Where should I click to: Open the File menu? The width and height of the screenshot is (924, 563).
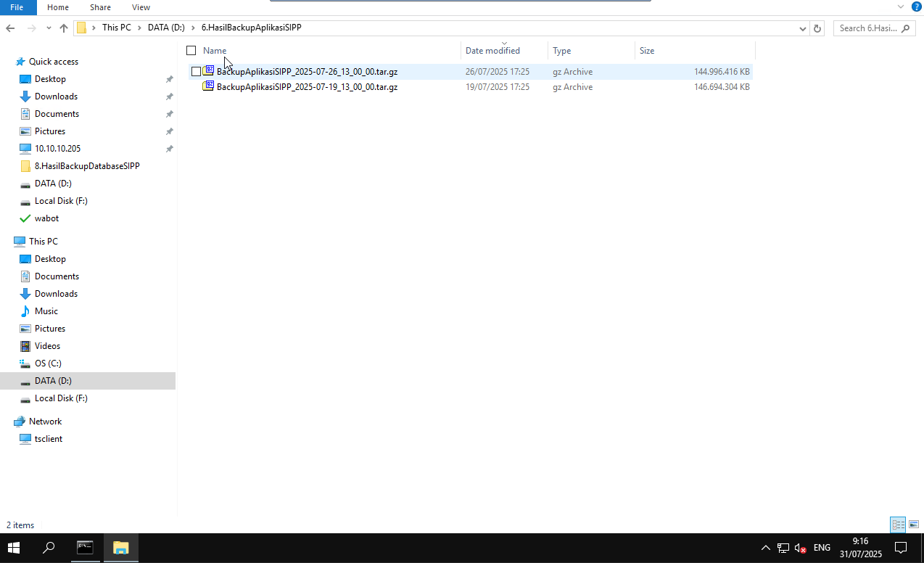(x=17, y=7)
